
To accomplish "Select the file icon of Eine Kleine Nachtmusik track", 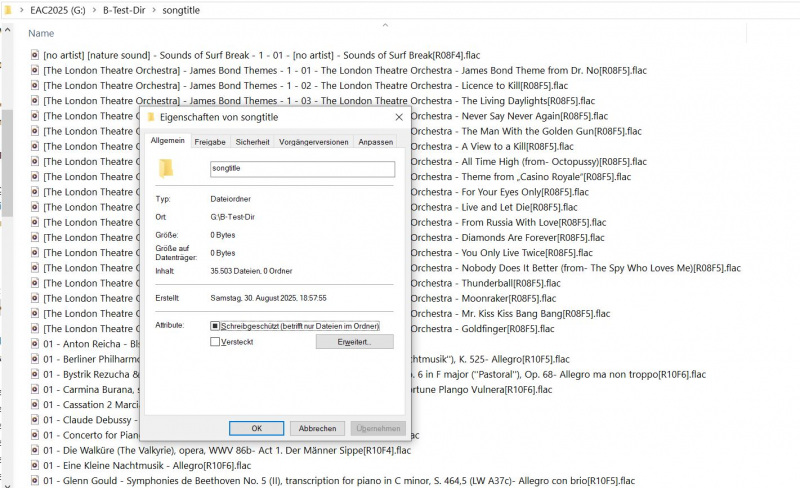I will [x=35, y=465].
